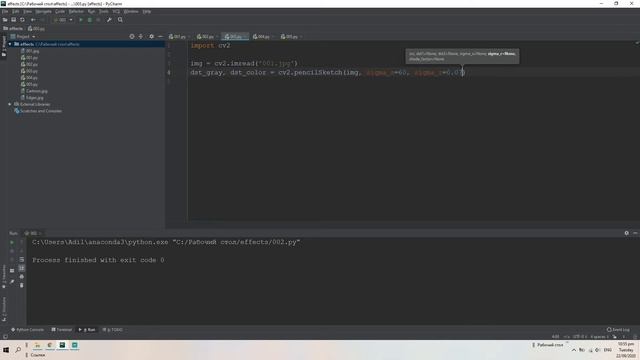Open the Edit menu

tap(16, 11)
